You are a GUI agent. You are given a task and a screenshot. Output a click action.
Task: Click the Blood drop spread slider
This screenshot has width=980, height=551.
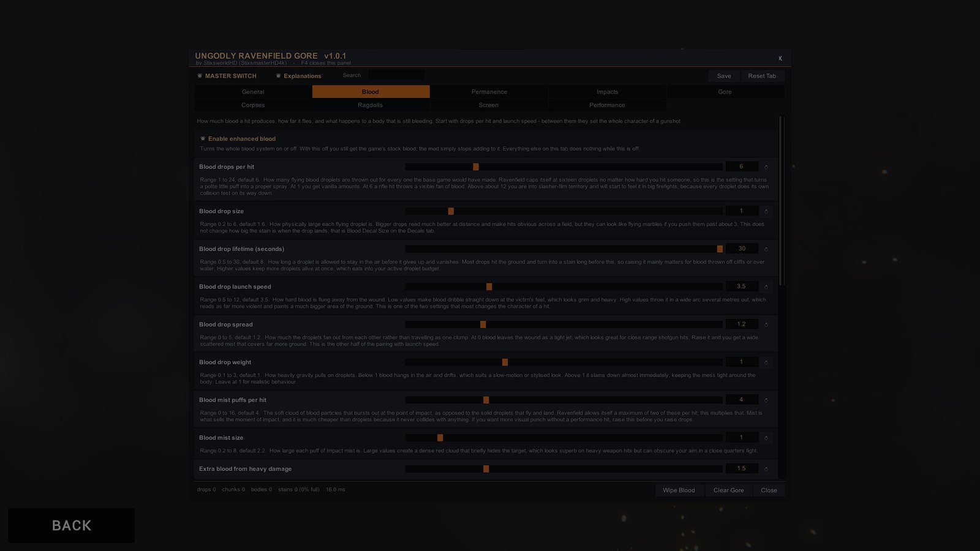[563, 324]
